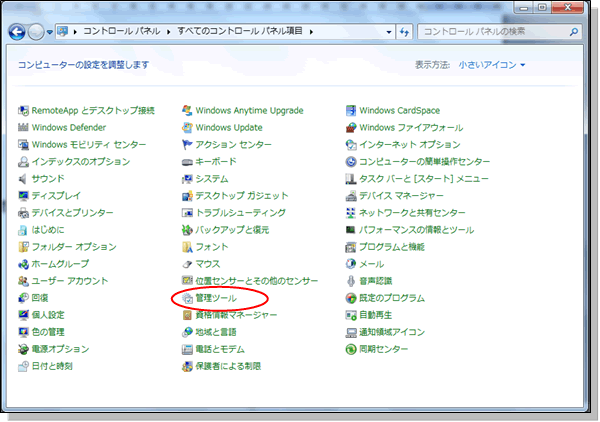This screenshot has width=600, height=422.
Task: Go back with the Back arrow button
Action: tap(17, 32)
